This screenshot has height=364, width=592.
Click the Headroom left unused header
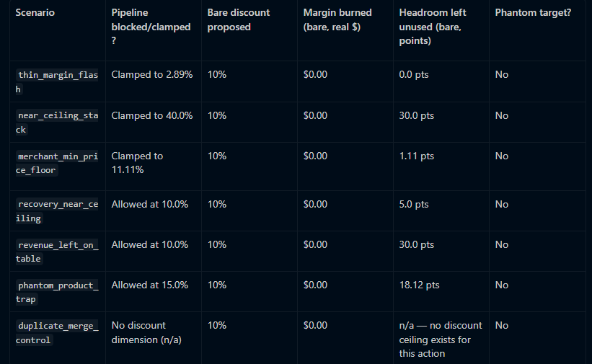[433, 27]
